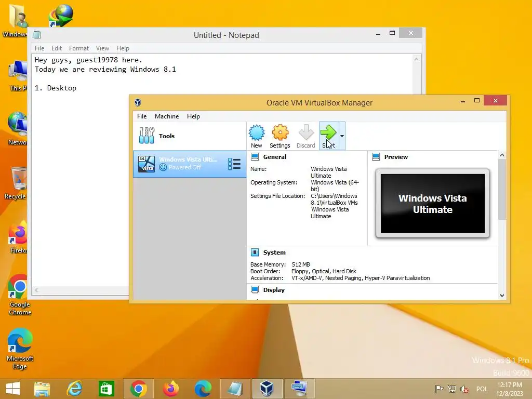Click Notepad horizontal scrollbar left arrow
Image resolution: width=532 pixels, height=399 pixels.
point(36,290)
